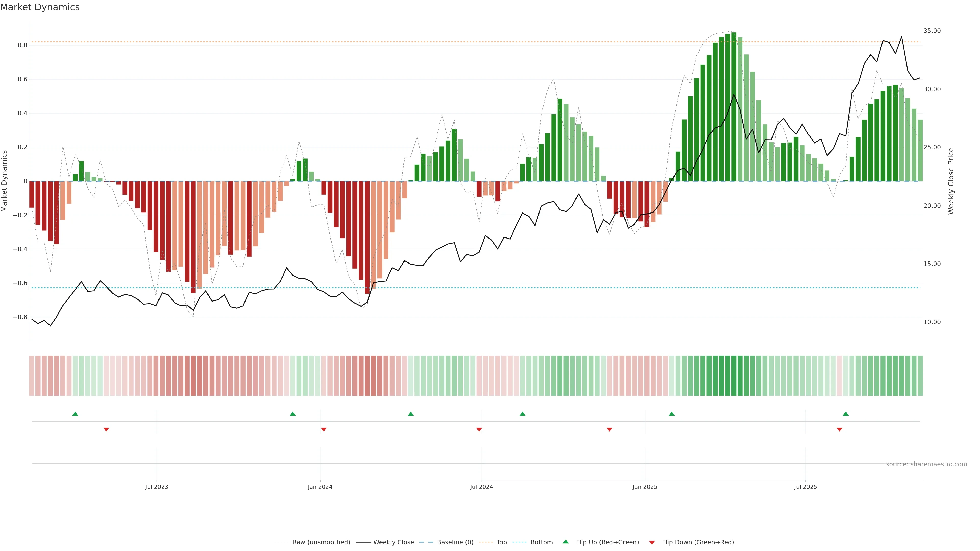Viewport: 980px width, 551px height.
Task: Toggle the Weekly Close legend entry
Action: pos(393,542)
